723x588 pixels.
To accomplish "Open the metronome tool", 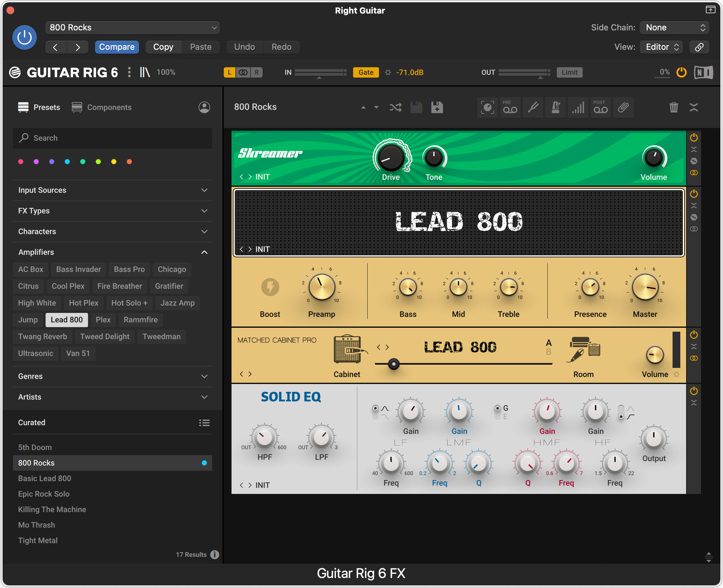I will point(556,107).
